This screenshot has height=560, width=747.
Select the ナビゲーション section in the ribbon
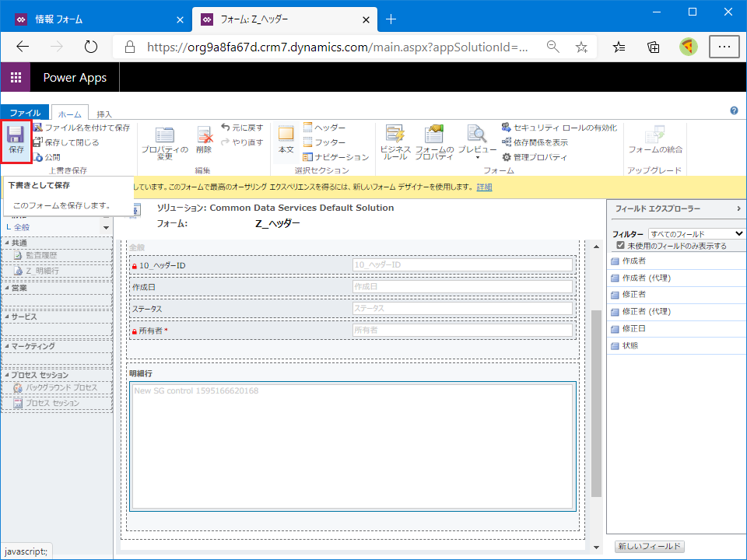(x=336, y=157)
